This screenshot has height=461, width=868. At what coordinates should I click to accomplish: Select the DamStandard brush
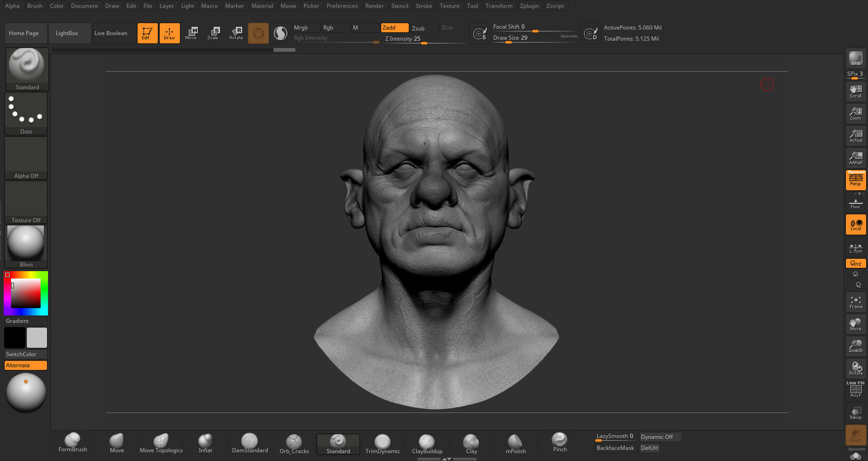pyautogui.click(x=250, y=443)
